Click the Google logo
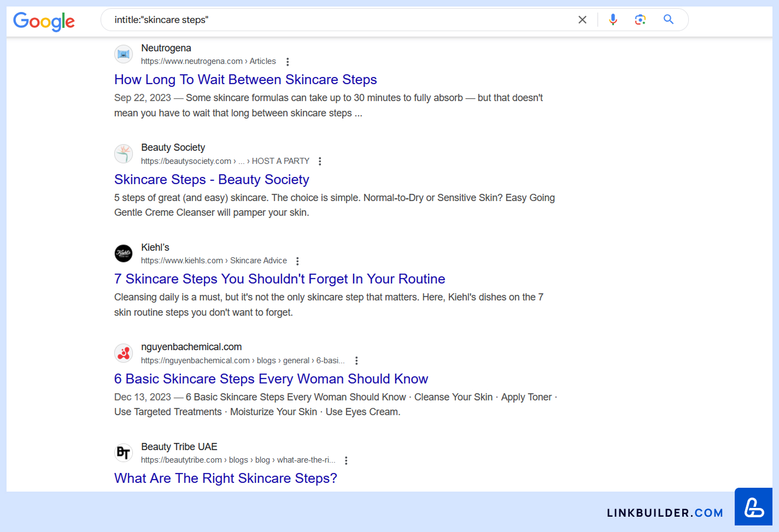Screen dimensions: 779x532 click(x=44, y=21)
